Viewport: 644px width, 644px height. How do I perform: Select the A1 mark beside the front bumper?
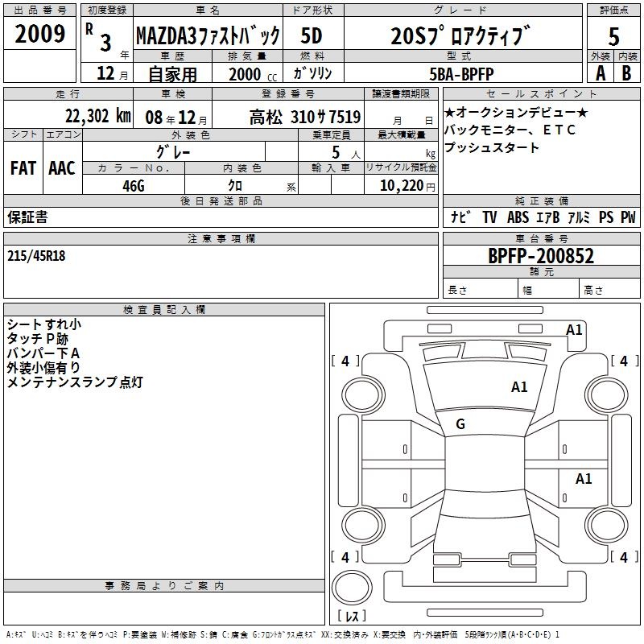[574, 329]
